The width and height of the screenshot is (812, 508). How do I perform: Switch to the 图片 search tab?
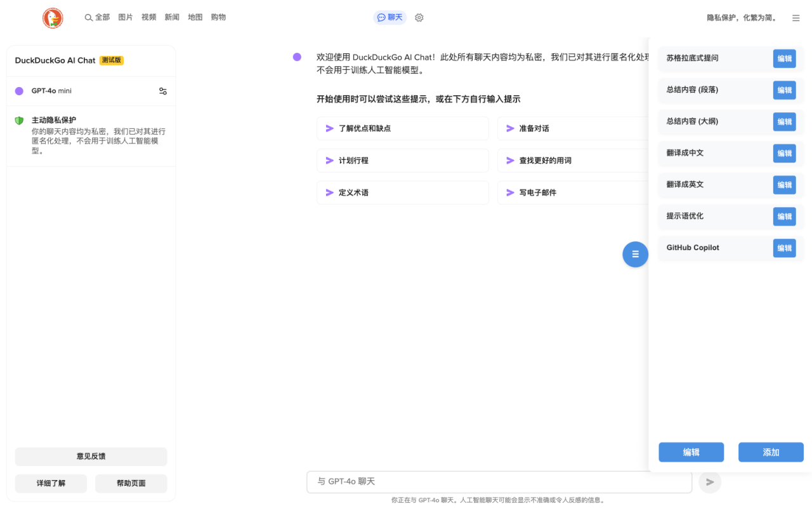(x=125, y=17)
